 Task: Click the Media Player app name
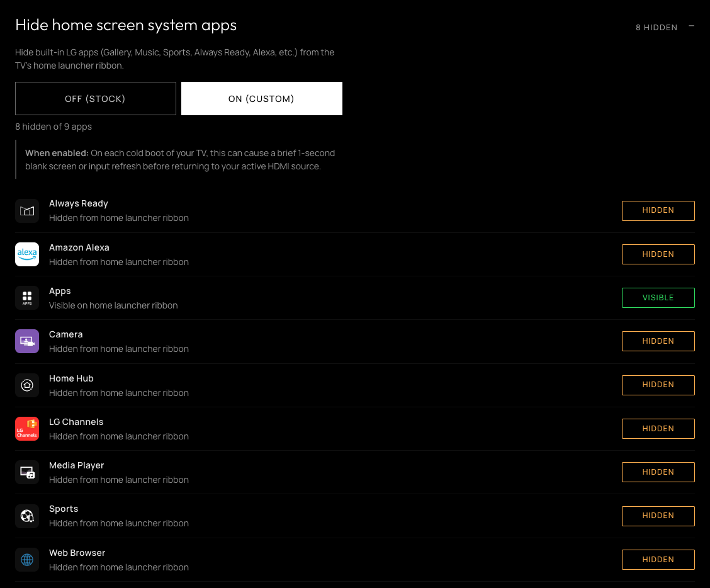(77, 465)
